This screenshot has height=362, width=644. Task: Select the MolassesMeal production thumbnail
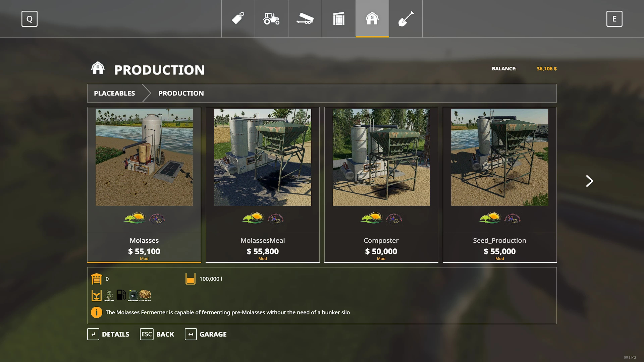pos(262,157)
